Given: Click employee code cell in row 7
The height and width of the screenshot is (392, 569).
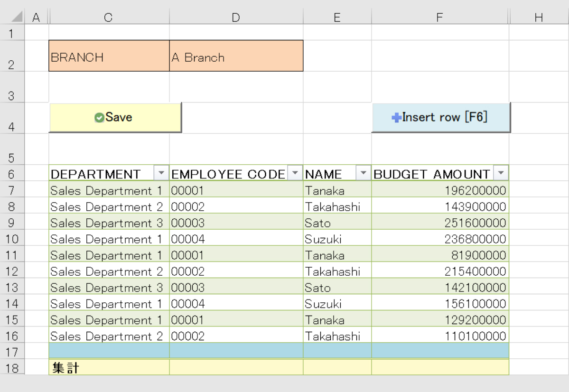Looking at the screenshot, I should [236, 191].
